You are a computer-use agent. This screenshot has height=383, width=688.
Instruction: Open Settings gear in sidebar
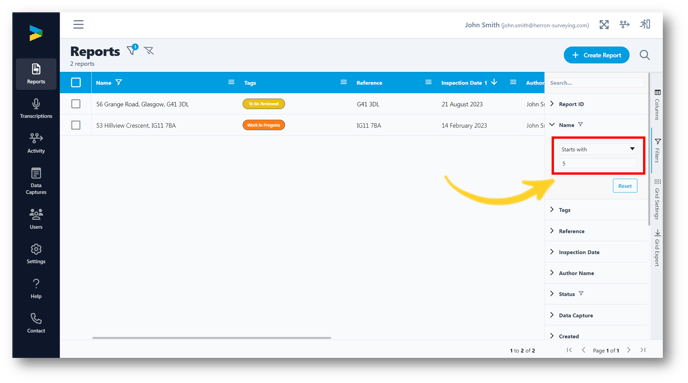36,253
